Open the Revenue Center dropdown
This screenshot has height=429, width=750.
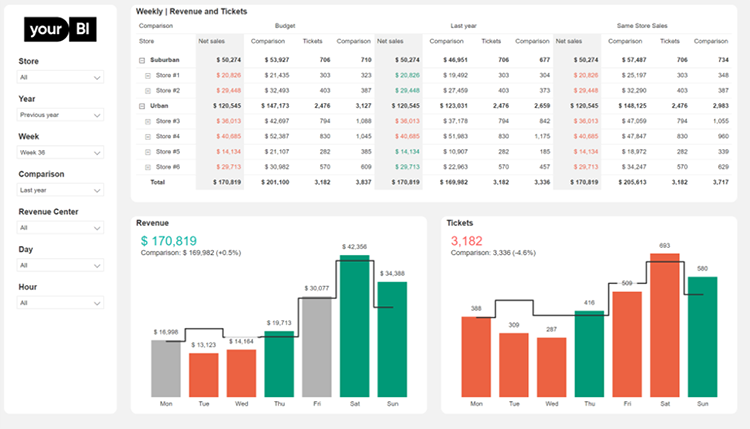click(x=61, y=228)
